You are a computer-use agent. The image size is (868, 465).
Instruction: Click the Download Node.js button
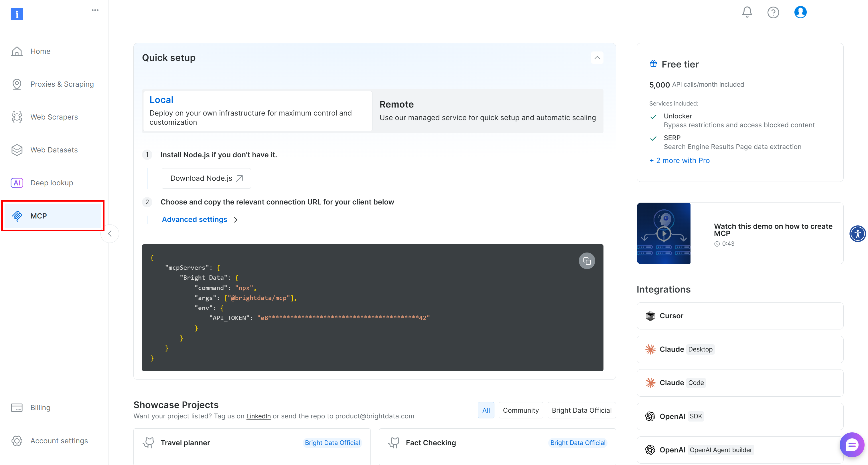click(x=206, y=178)
